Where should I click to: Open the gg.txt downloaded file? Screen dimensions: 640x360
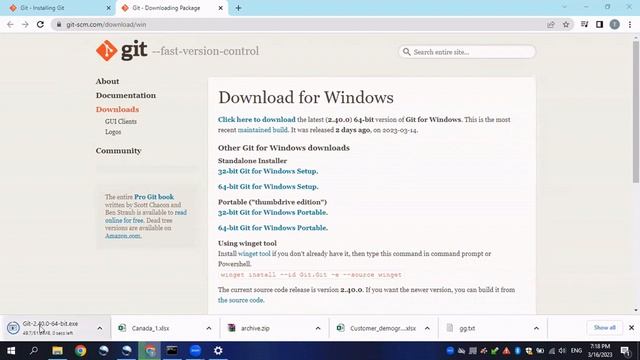coord(467,328)
